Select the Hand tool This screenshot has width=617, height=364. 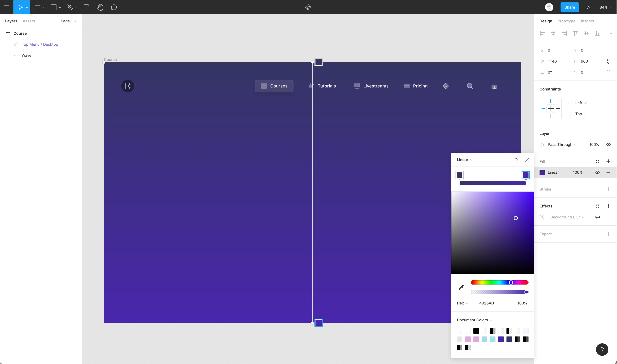[100, 7]
